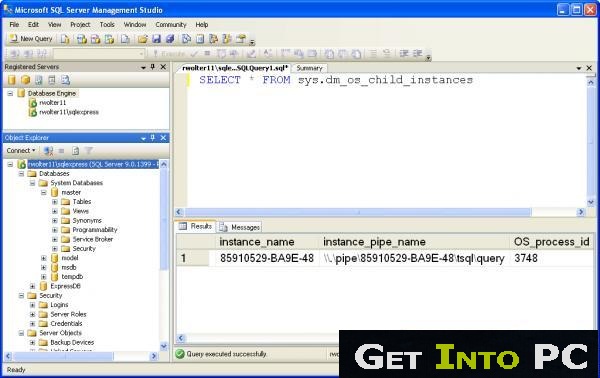Close the Registered Servers panel
Image resolution: width=600 pixels, height=378 pixels.
(x=163, y=67)
